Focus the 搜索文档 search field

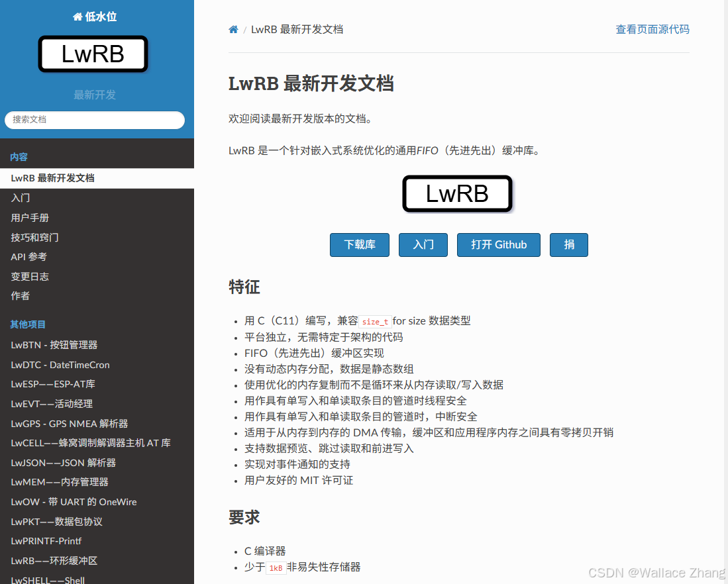(x=95, y=120)
